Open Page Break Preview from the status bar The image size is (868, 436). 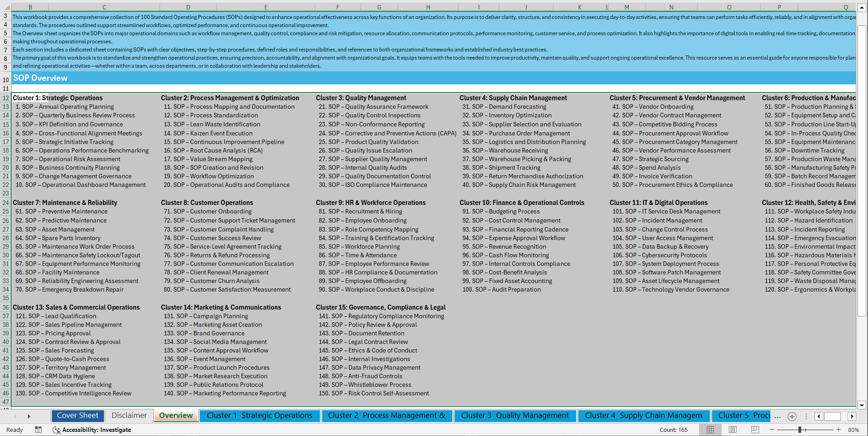(x=755, y=430)
